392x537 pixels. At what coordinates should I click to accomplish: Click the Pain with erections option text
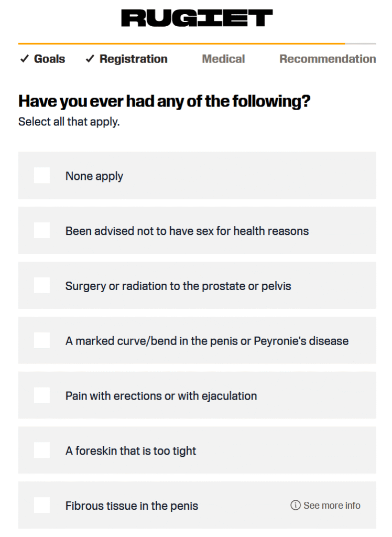tap(161, 396)
